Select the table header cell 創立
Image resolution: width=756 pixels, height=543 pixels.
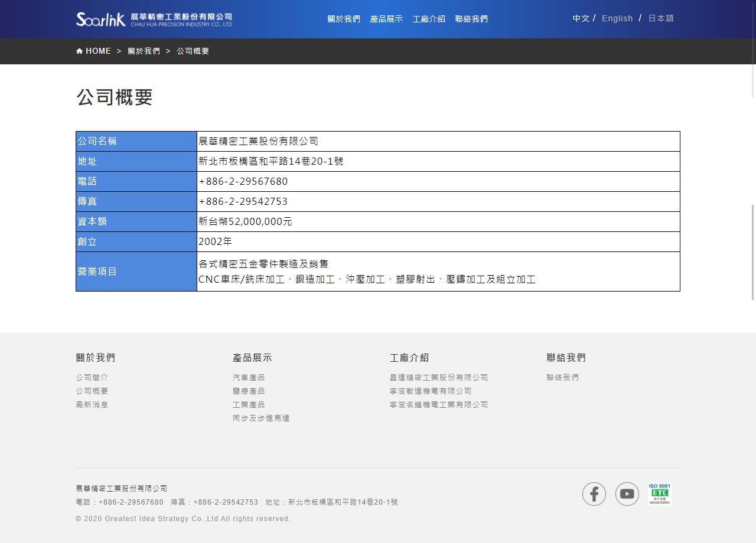(x=136, y=241)
